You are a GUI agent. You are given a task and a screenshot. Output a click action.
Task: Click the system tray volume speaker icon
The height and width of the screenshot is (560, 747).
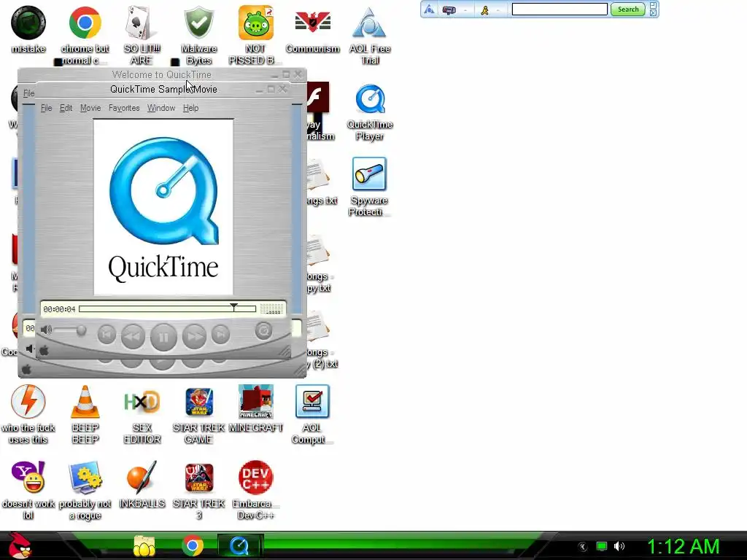click(x=619, y=546)
